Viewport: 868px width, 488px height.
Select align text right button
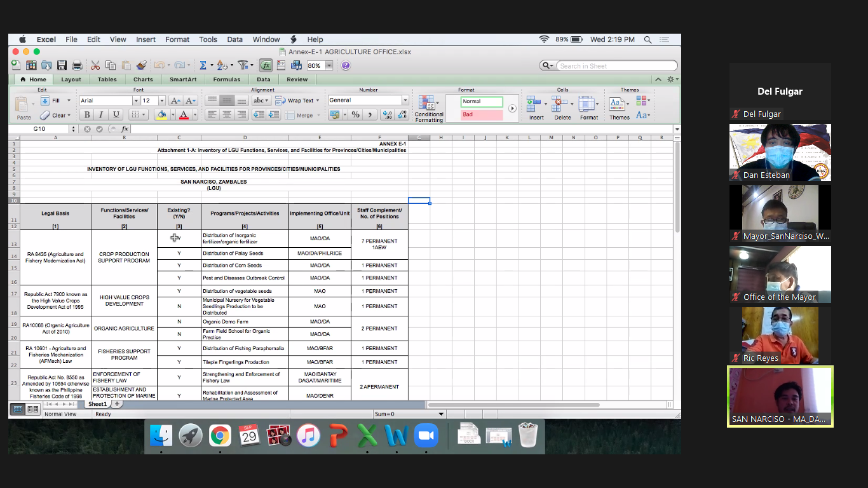(241, 115)
